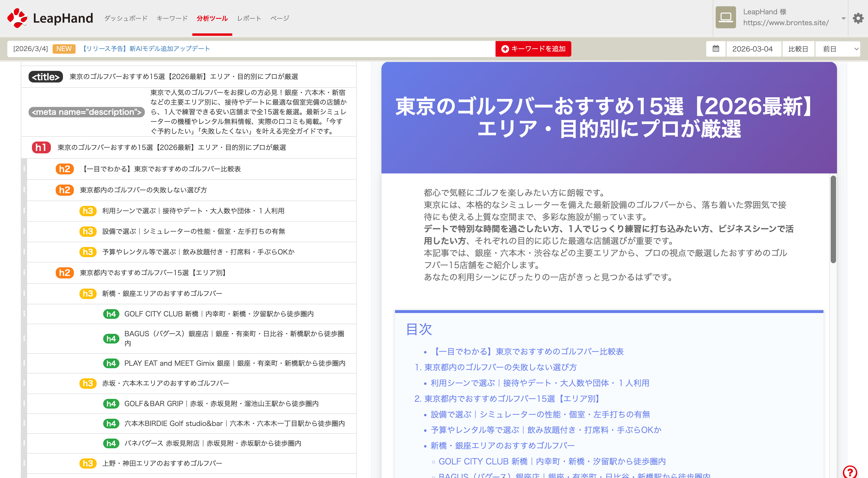
Task: Click the title tag badge
Action: [x=46, y=77]
